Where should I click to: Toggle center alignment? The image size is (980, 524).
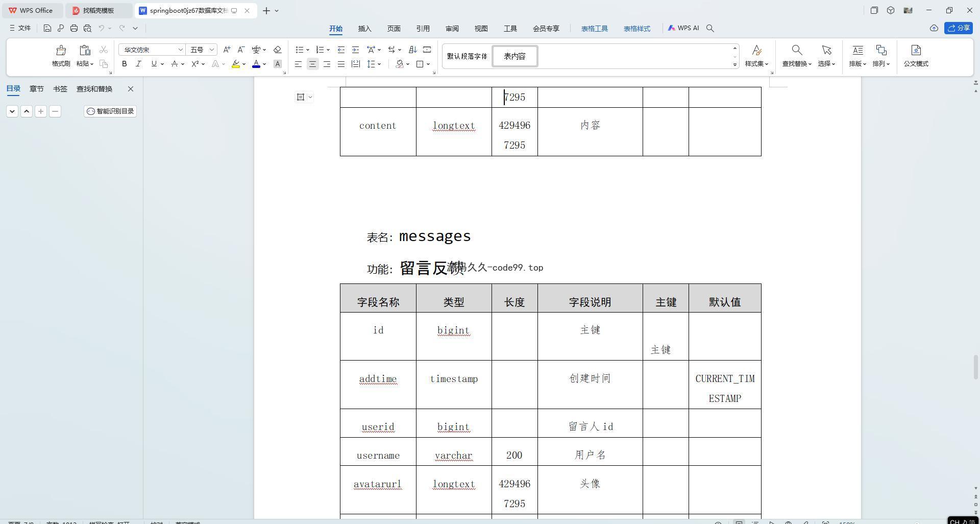coord(312,64)
